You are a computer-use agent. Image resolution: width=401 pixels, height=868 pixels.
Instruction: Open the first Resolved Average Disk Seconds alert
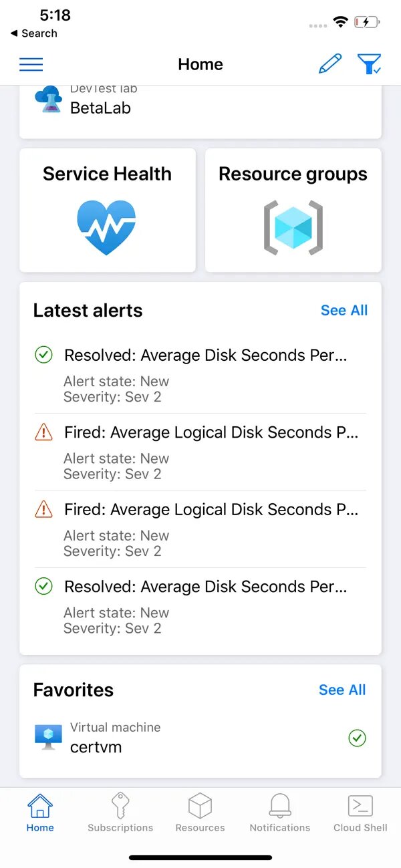click(205, 355)
